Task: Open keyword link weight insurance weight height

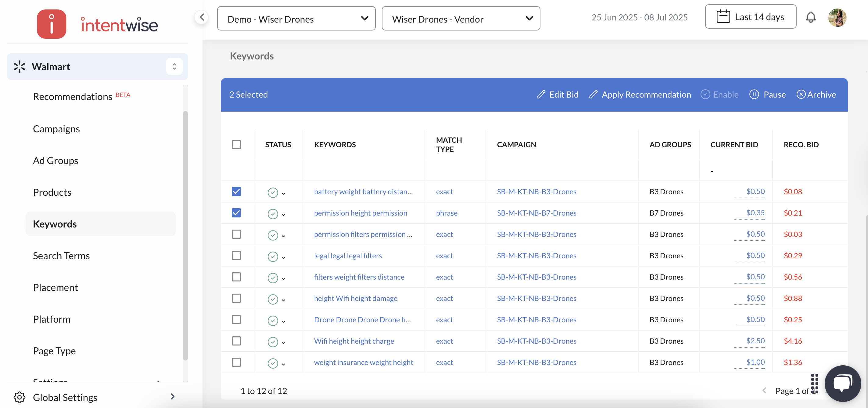Action: (x=363, y=362)
